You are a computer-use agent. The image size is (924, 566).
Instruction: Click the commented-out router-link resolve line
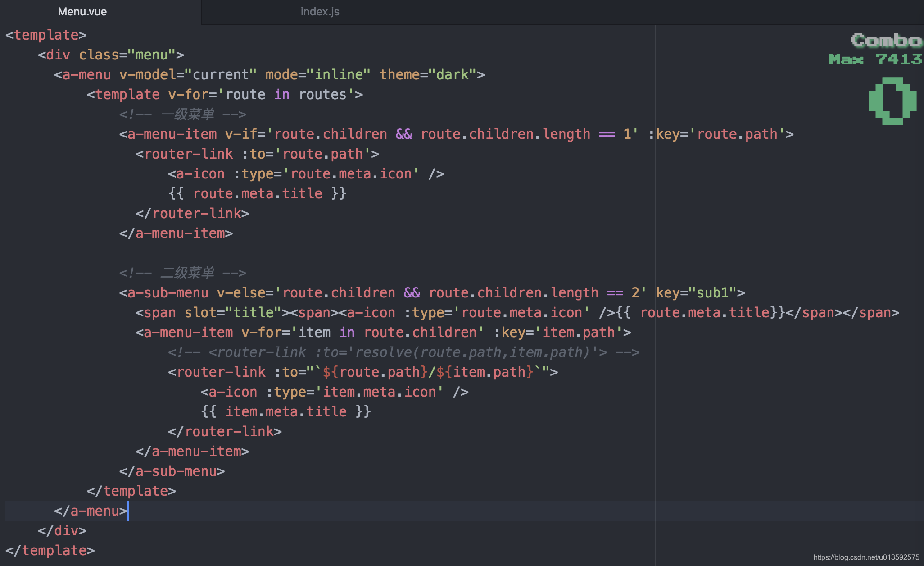point(403,352)
